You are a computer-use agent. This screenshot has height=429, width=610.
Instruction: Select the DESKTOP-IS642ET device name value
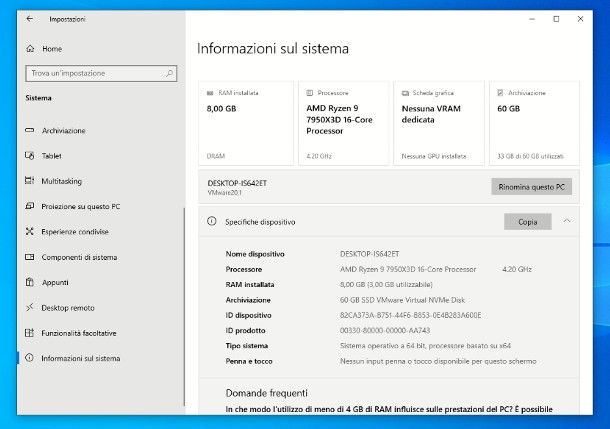369,254
